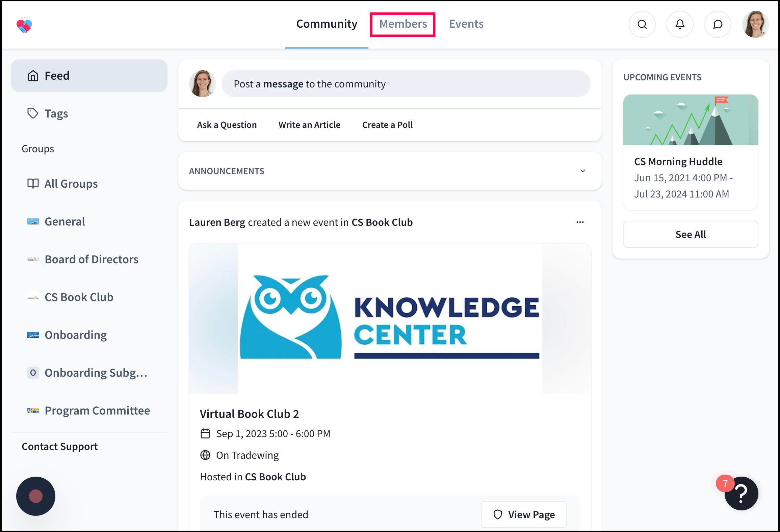Expand the Announcements section chevron
Viewport: 780px width, 532px height.
coord(583,171)
